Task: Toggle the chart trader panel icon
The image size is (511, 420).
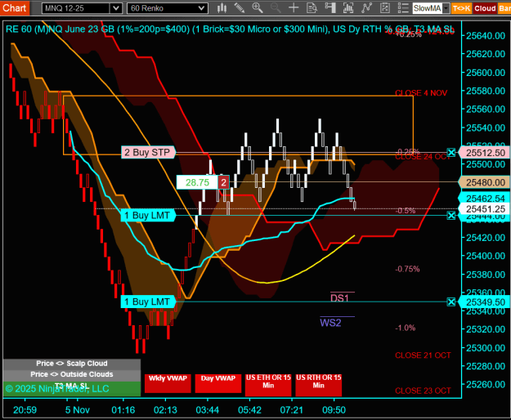Action: coord(330,8)
